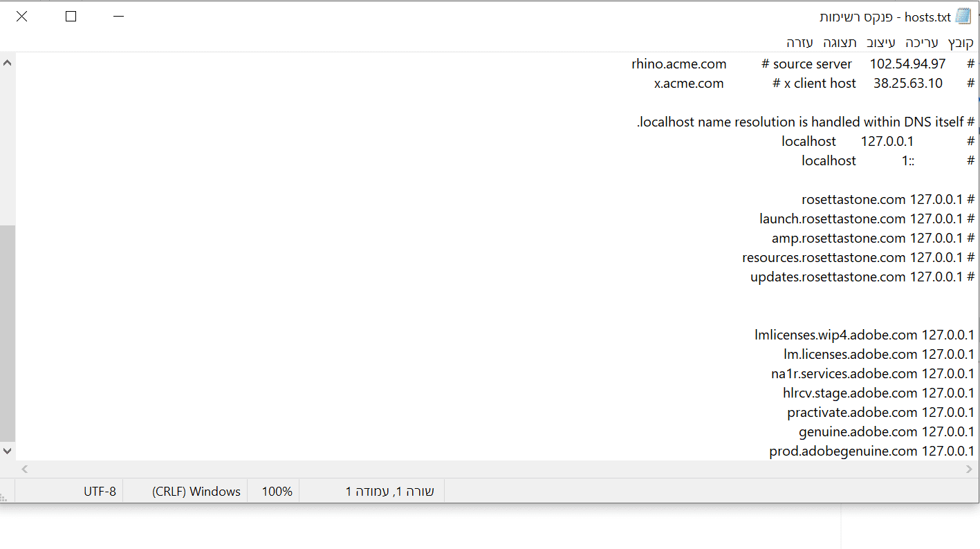Click the 'localhost name resolution' comment line
The width and height of the screenshot is (980, 549).
coord(806,122)
